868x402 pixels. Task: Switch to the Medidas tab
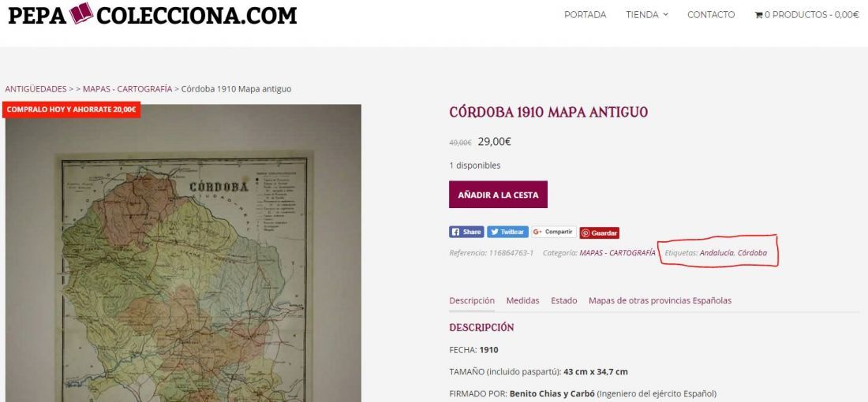[x=522, y=301]
